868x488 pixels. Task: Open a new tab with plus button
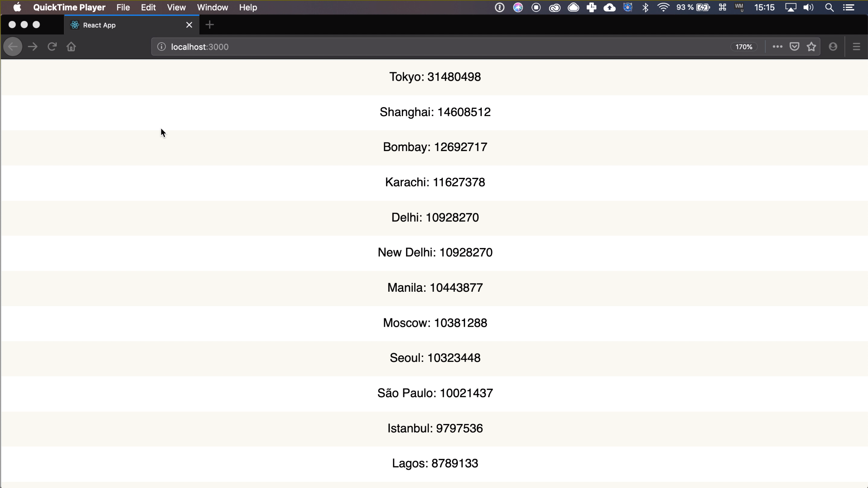pyautogui.click(x=210, y=25)
